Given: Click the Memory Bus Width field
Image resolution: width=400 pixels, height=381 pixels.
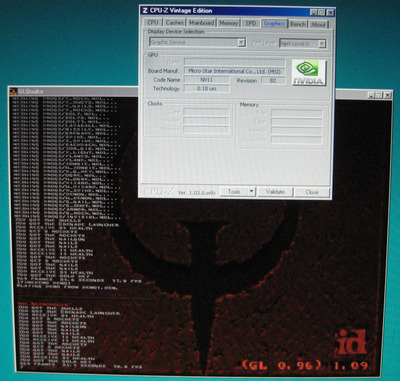Looking at the screenshot, I should 297,140.
